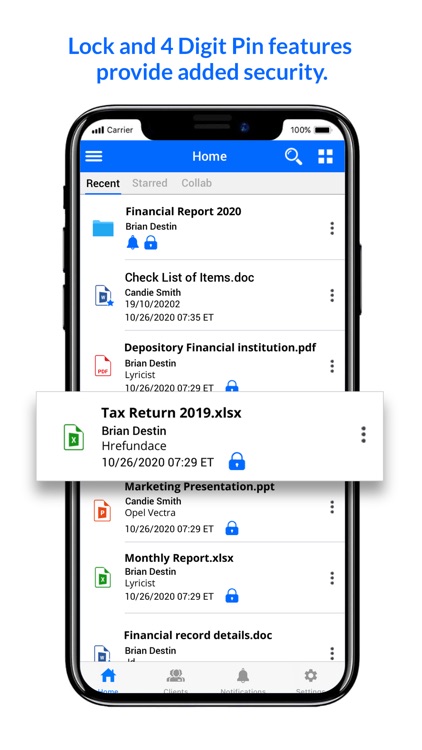Click 10/26/2020 07:35 ET timestamp
This screenshot has height=750, width=422.
click(x=169, y=317)
